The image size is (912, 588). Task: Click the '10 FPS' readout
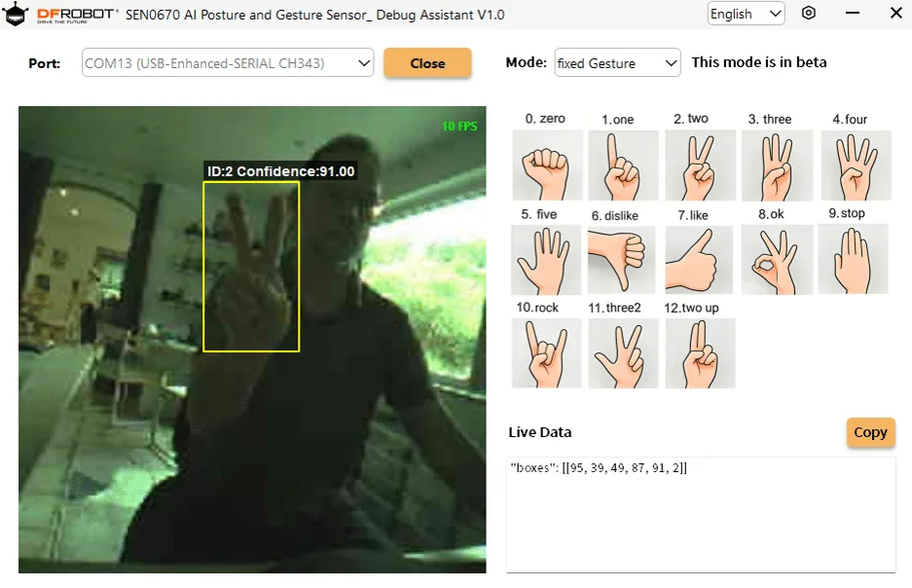click(x=459, y=127)
